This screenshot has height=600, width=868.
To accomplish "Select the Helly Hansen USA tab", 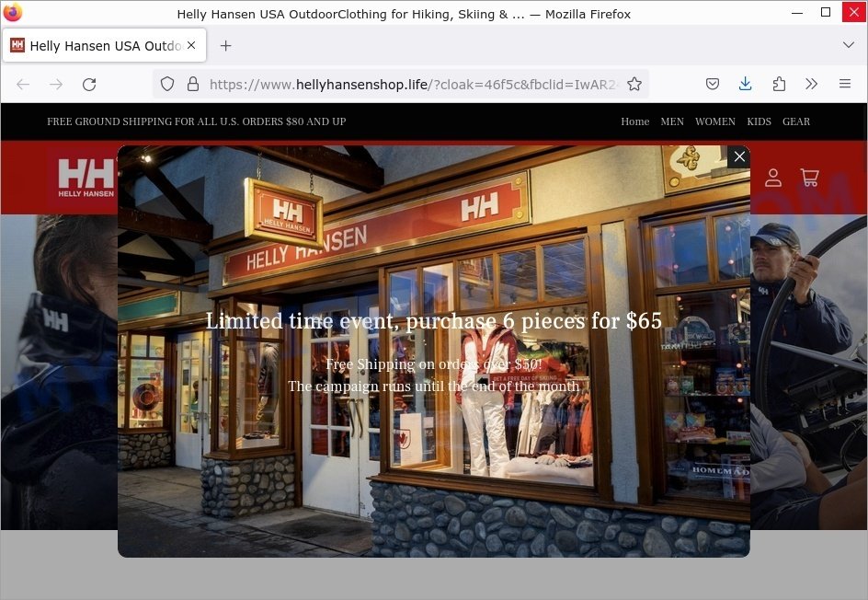I will click(x=105, y=45).
